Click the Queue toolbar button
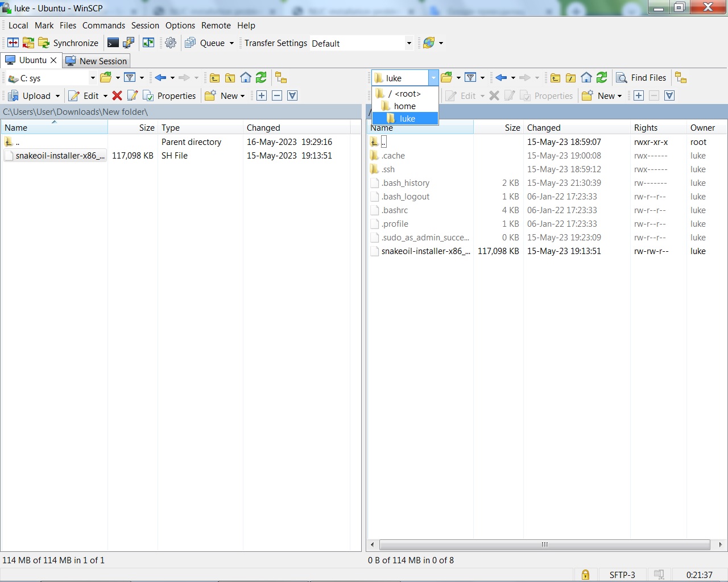728x582 pixels. point(205,43)
